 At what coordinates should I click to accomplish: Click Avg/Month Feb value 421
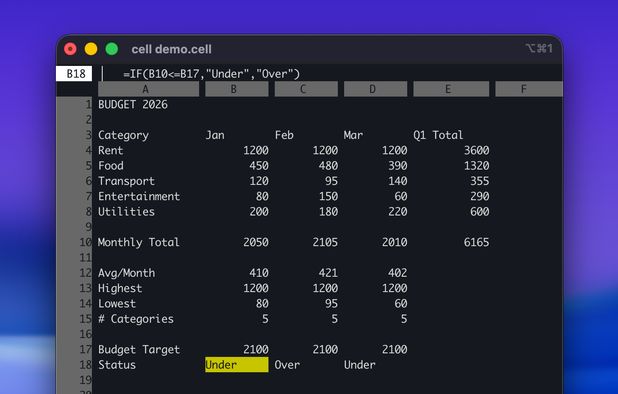point(328,273)
